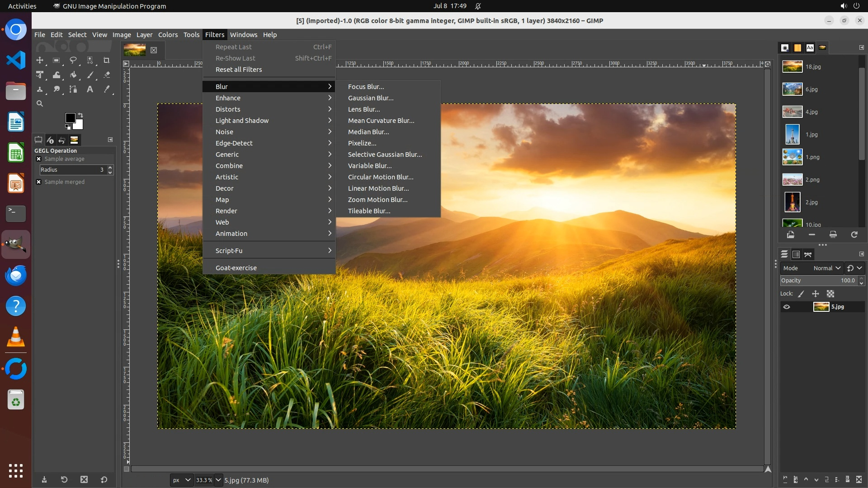868x488 pixels.
Task: Open the Colors menu
Action: click(x=168, y=35)
